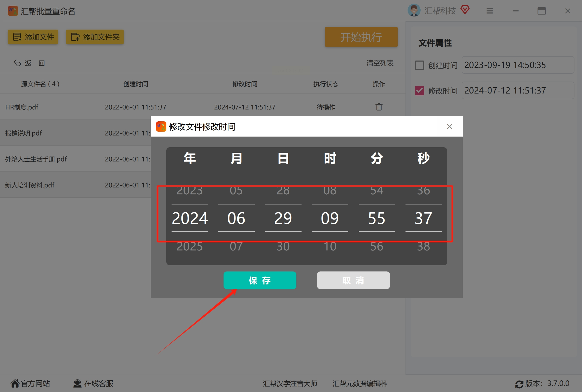582x392 pixels.
Task: Click the 修改时间 date input field
Action: point(518,90)
